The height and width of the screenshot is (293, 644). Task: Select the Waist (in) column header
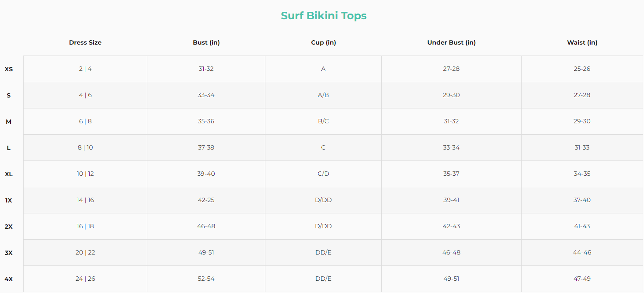coord(582,42)
